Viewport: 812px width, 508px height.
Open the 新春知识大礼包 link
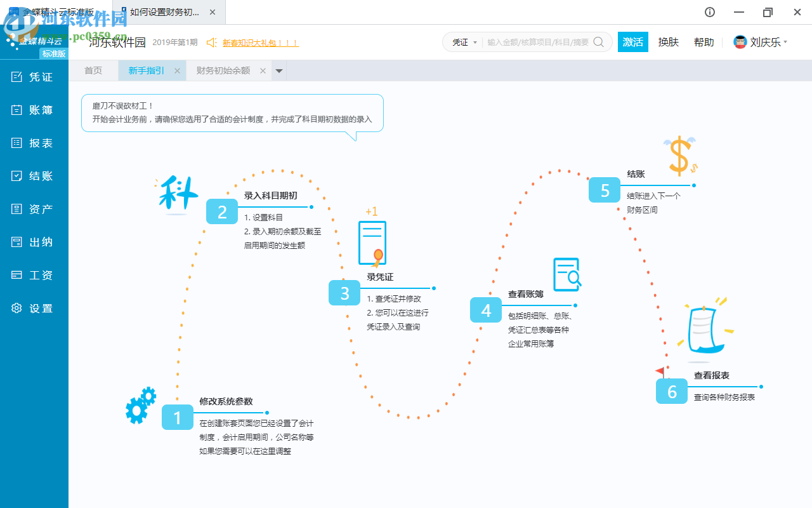click(x=261, y=43)
